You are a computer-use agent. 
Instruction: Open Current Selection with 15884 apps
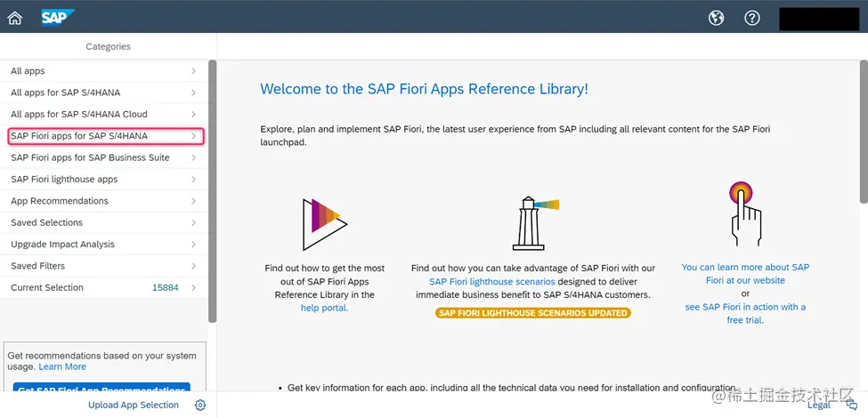click(x=104, y=287)
